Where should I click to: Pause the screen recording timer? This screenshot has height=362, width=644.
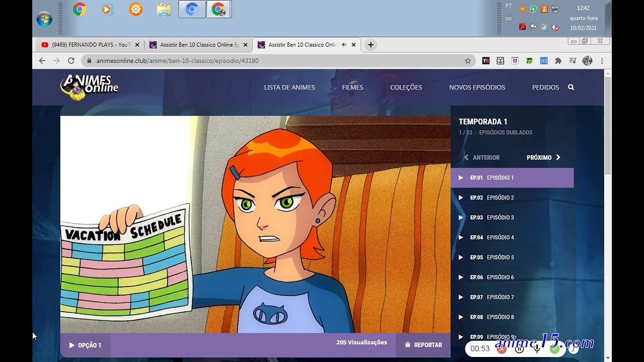pos(520,348)
